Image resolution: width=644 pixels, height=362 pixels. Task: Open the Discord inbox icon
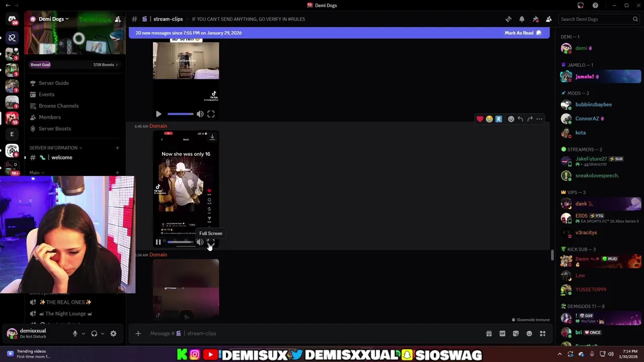(581, 6)
